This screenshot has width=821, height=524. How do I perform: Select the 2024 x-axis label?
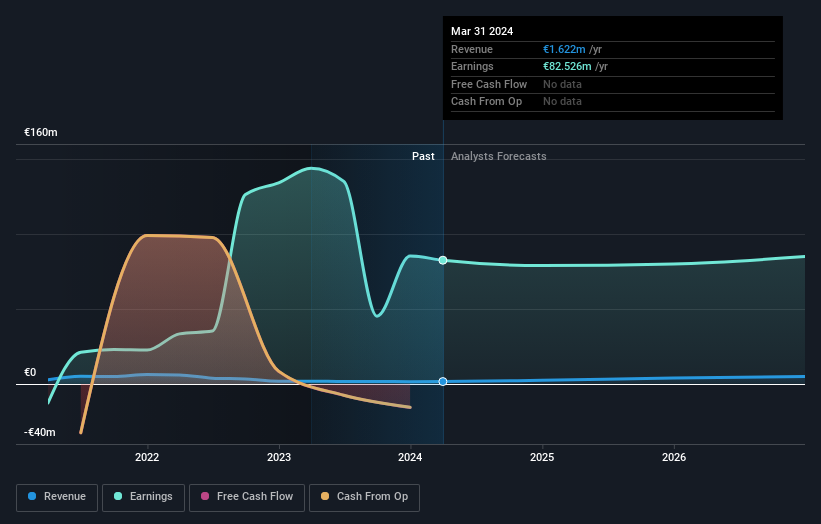(x=410, y=457)
